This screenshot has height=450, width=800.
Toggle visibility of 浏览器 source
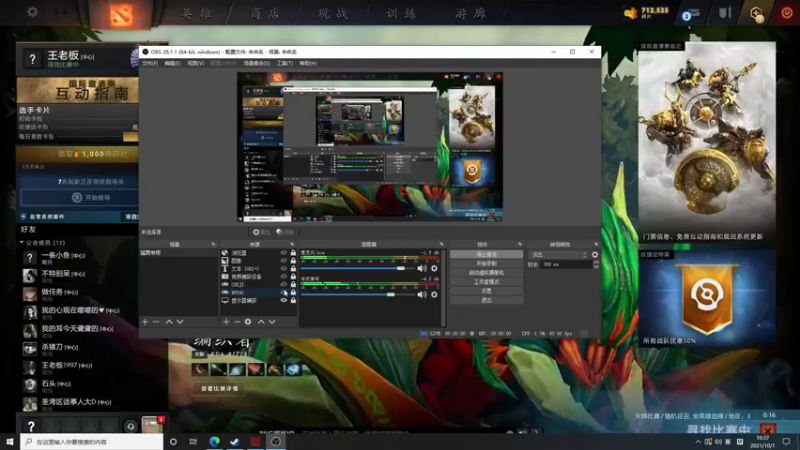pyautogui.click(x=284, y=253)
